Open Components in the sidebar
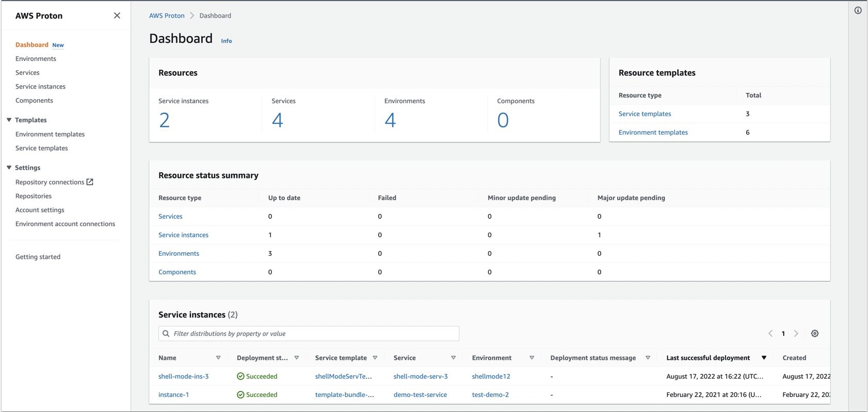 pos(34,101)
